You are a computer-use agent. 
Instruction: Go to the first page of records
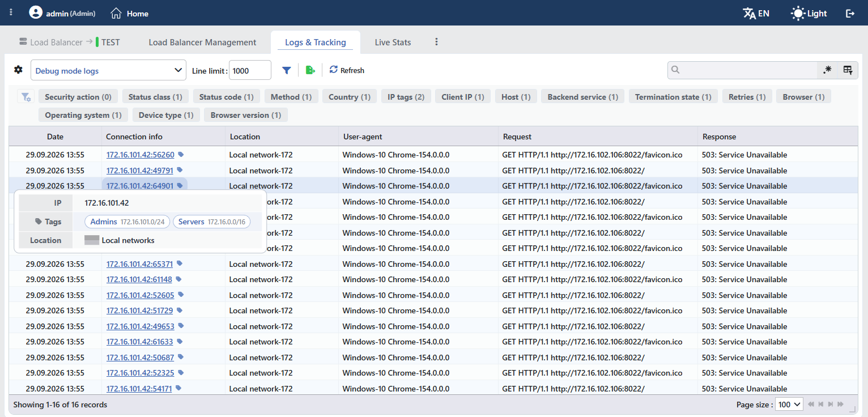pos(811,405)
